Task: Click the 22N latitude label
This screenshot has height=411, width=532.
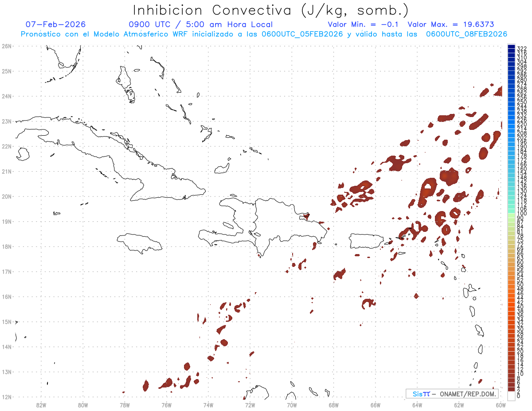Action: [7, 146]
